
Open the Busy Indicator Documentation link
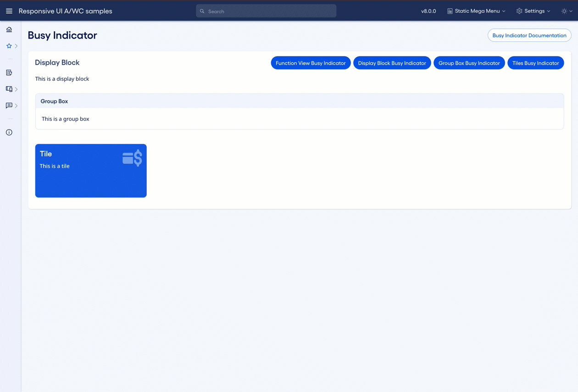529,35
